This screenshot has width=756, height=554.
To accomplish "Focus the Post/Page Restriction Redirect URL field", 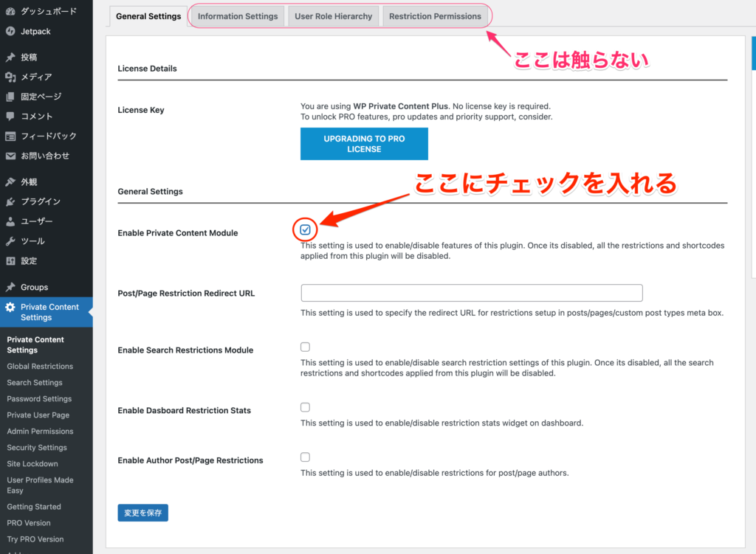I will tap(472, 293).
